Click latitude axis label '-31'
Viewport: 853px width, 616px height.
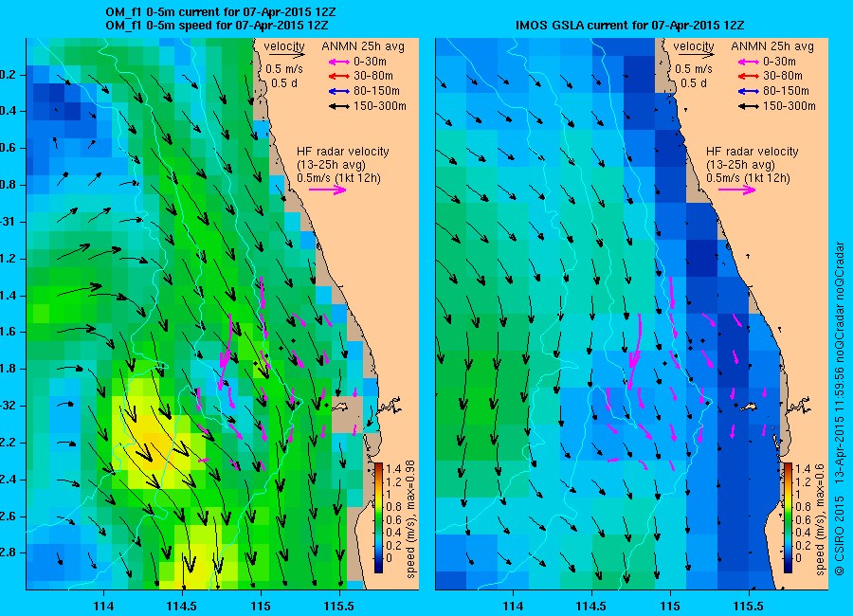[9, 222]
